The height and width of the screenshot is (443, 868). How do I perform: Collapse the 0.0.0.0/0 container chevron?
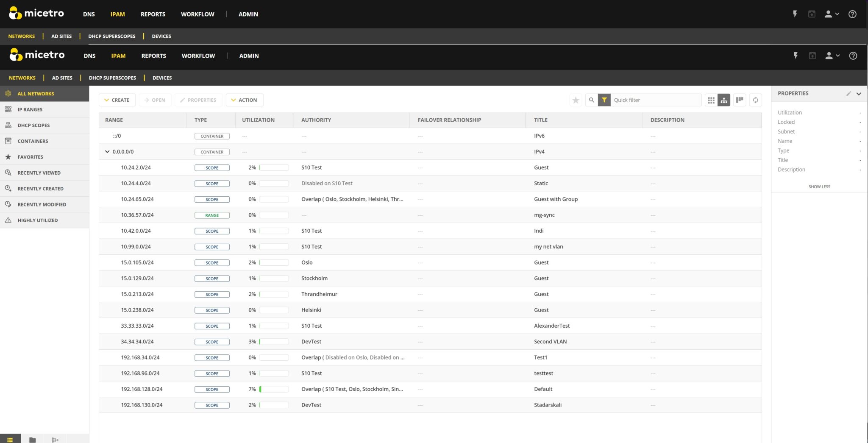click(107, 151)
